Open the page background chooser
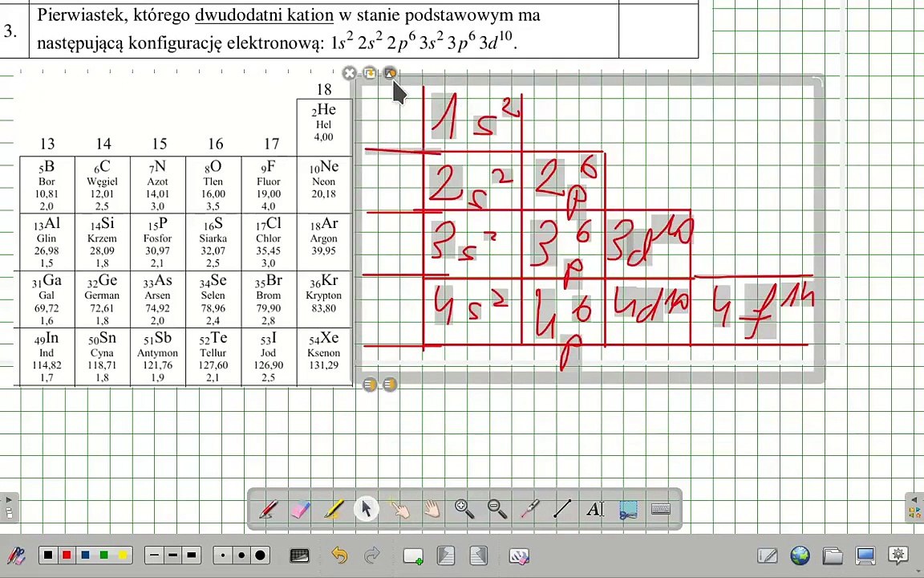 pos(300,556)
